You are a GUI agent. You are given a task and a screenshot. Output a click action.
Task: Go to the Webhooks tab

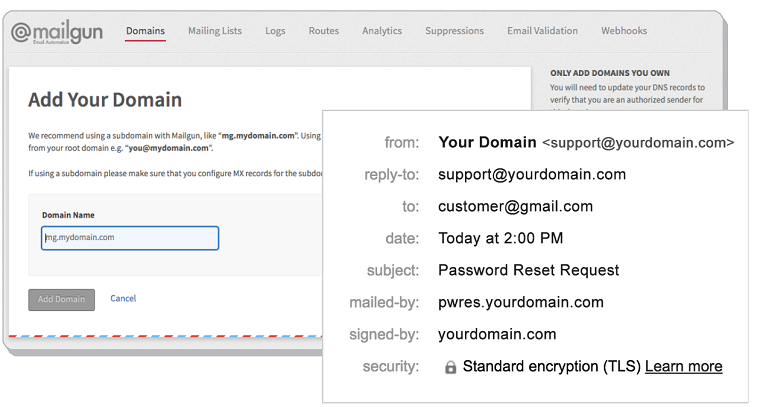coord(624,31)
